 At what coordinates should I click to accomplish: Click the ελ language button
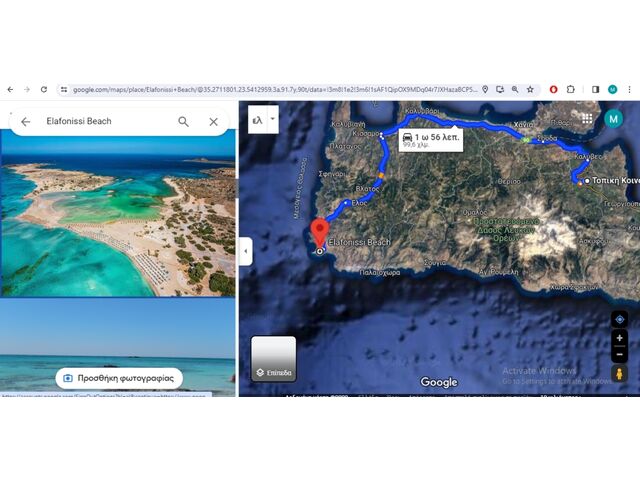258,120
